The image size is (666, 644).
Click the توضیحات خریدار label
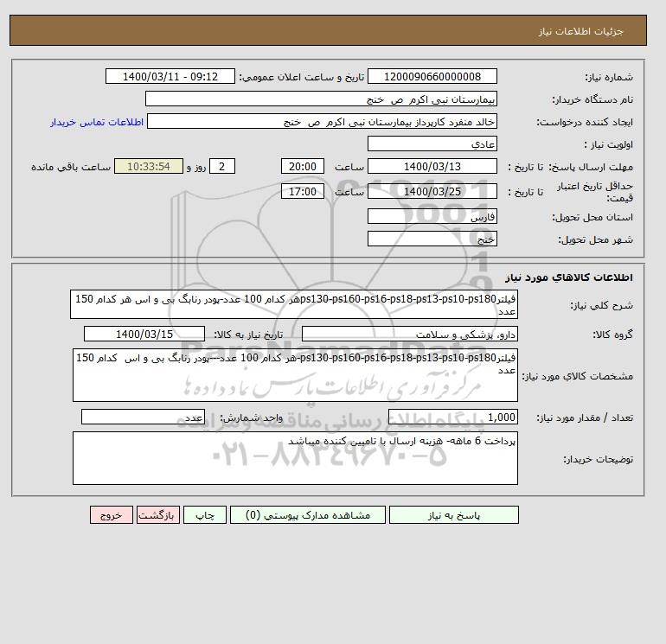598,459
